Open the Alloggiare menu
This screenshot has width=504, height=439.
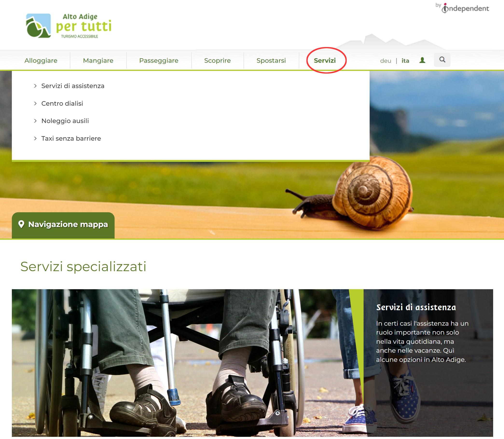[41, 61]
